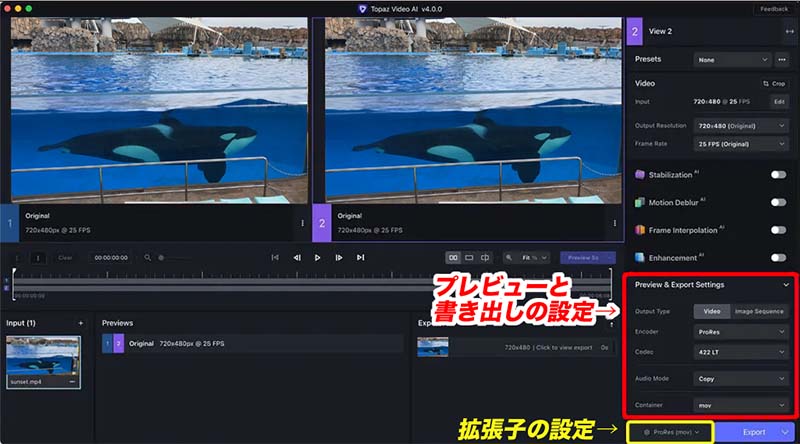
Task: Open the Codec 422 LT dropdown
Action: [x=741, y=352]
